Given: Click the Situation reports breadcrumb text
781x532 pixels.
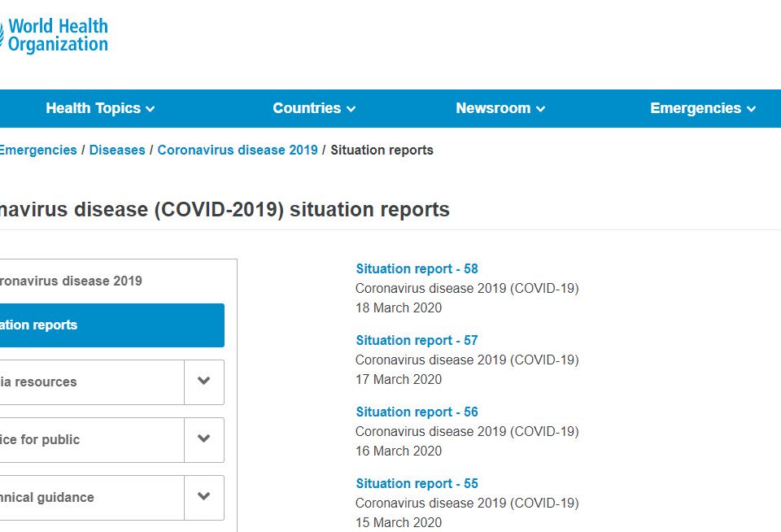Looking at the screenshot, I should click(x=382, y=150).
